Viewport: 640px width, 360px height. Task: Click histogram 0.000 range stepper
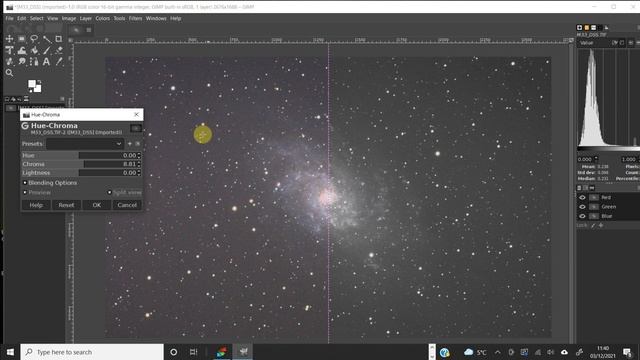(596, 159)
